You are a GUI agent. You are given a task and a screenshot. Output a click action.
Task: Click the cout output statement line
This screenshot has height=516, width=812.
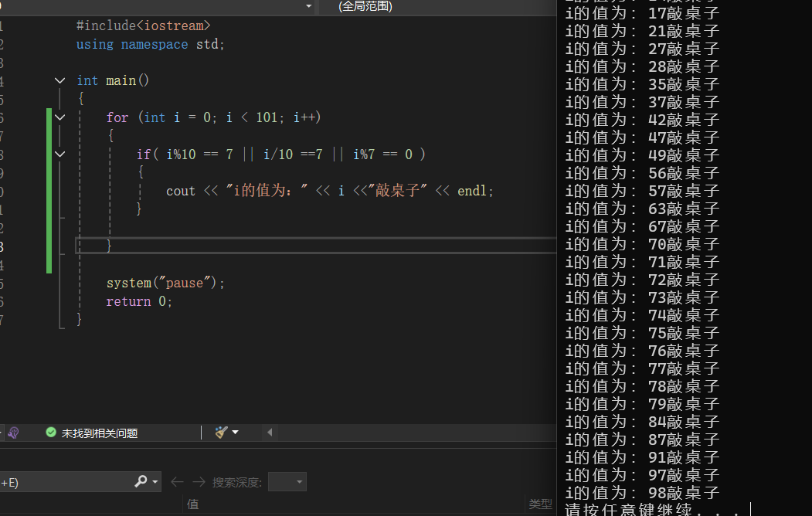330,191
